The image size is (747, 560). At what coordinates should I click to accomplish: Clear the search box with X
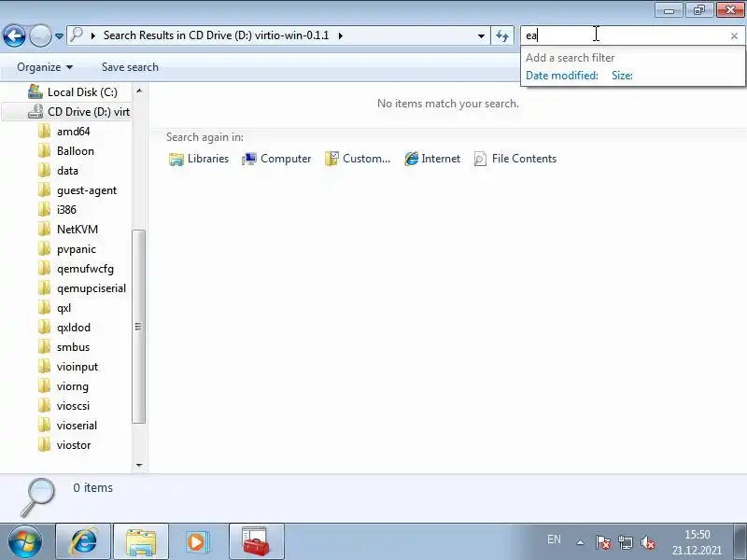pyautogui.click(x=734, y=35)
